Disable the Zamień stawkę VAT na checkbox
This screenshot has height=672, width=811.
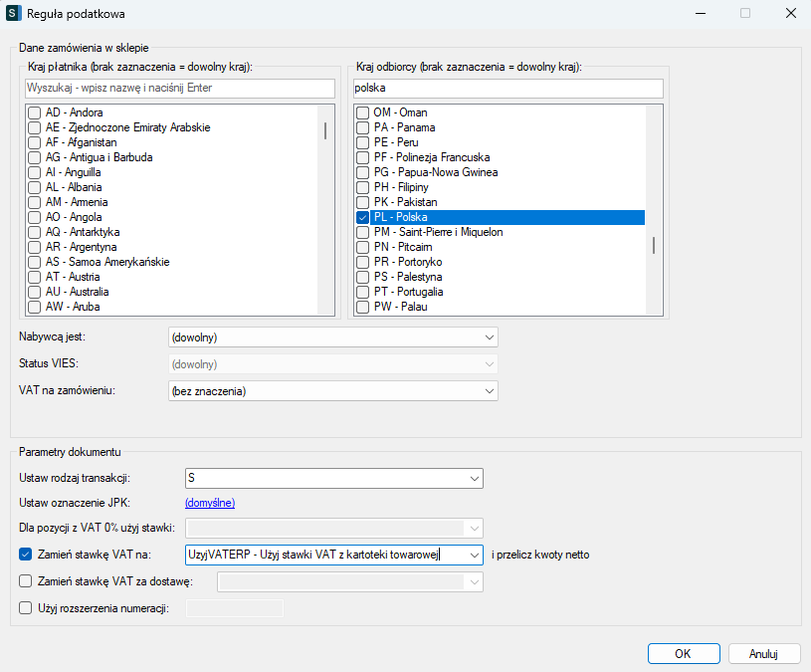tap(26, 555)
